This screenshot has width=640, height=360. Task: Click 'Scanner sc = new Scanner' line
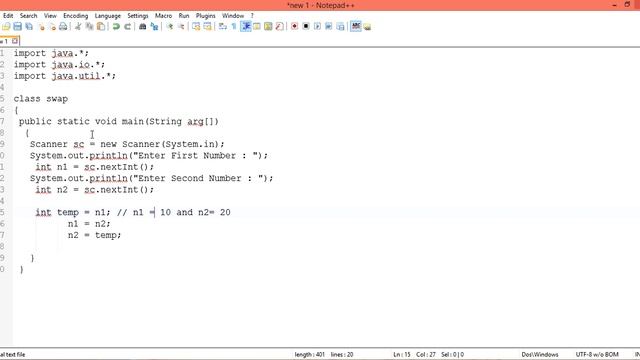pyautogui.click(x=127, y=144)
